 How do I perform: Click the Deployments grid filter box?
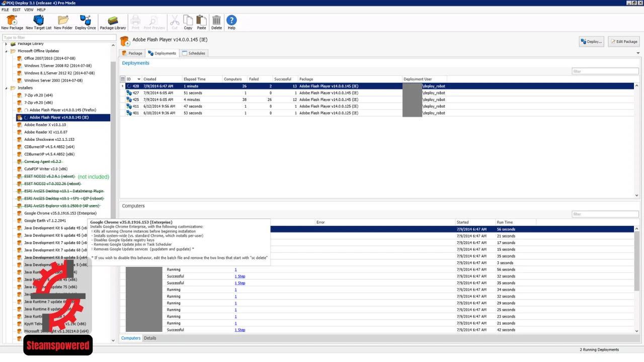pos(605,71)
